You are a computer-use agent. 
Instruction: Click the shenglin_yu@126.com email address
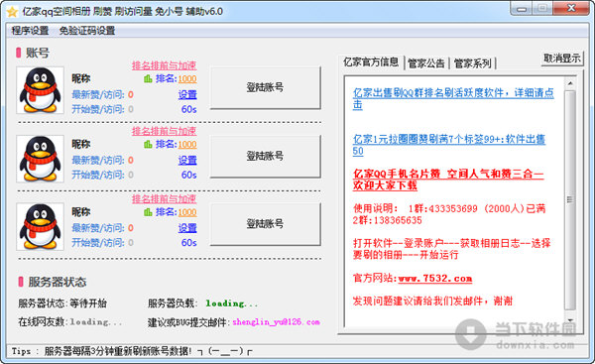click(276, 322)
